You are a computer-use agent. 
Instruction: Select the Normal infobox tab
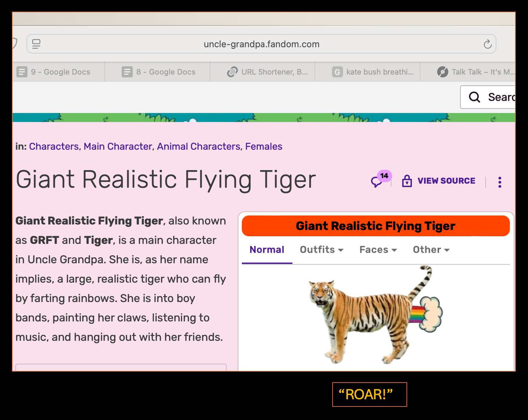[267, 250]
